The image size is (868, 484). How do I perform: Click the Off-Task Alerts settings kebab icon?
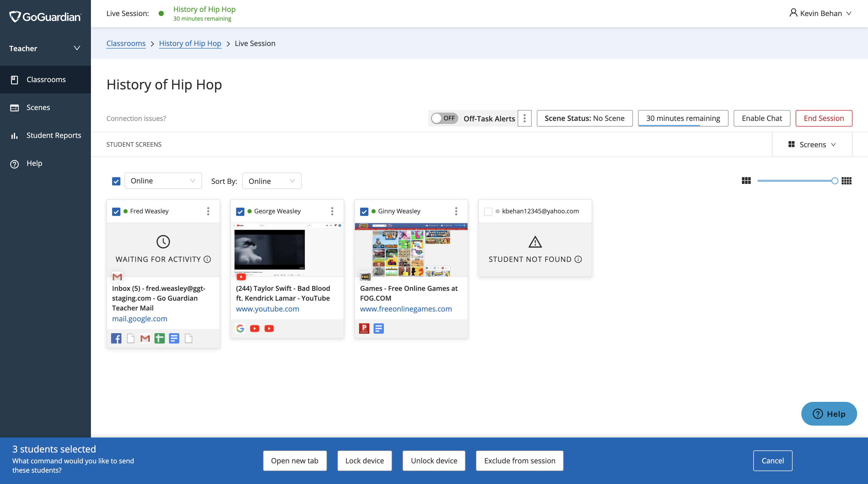[524, 118]
